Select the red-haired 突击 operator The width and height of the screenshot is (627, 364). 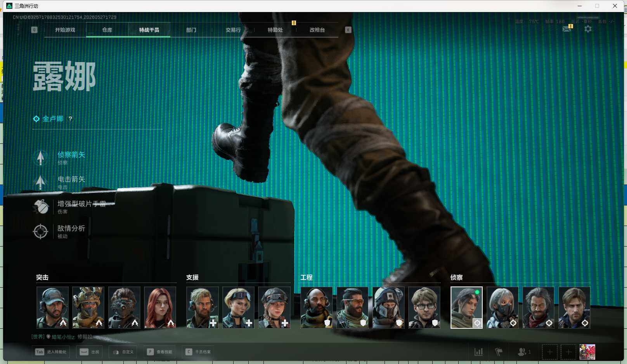(x=160, y=307)
